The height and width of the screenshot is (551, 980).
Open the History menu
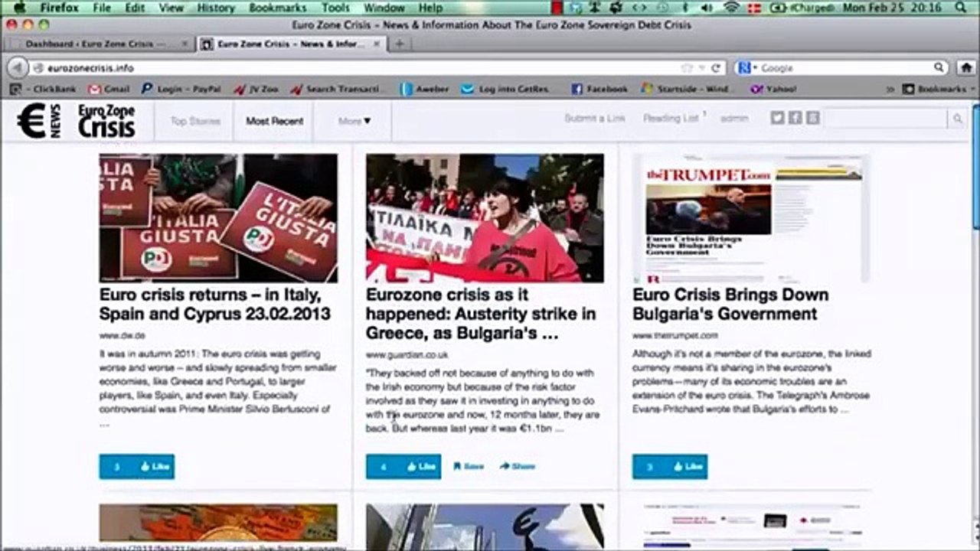coord(215,8)
